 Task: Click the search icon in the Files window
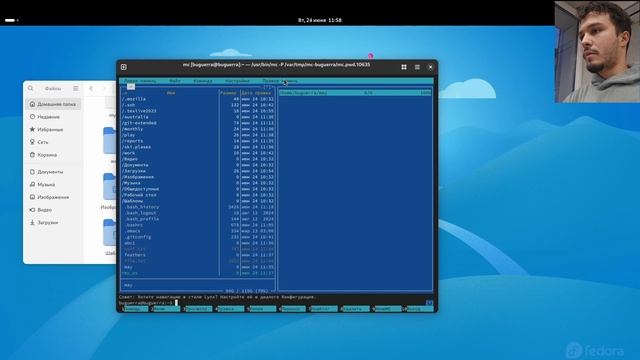[31, 88]
